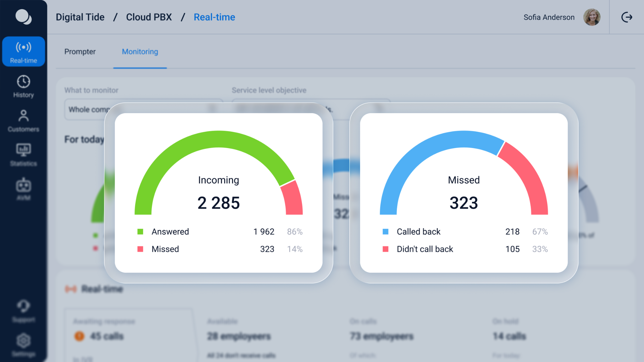This screenshot has height=362, width=644.
Task: Click the Didn't call back 33% value
Action: click(x=540, y=249)
